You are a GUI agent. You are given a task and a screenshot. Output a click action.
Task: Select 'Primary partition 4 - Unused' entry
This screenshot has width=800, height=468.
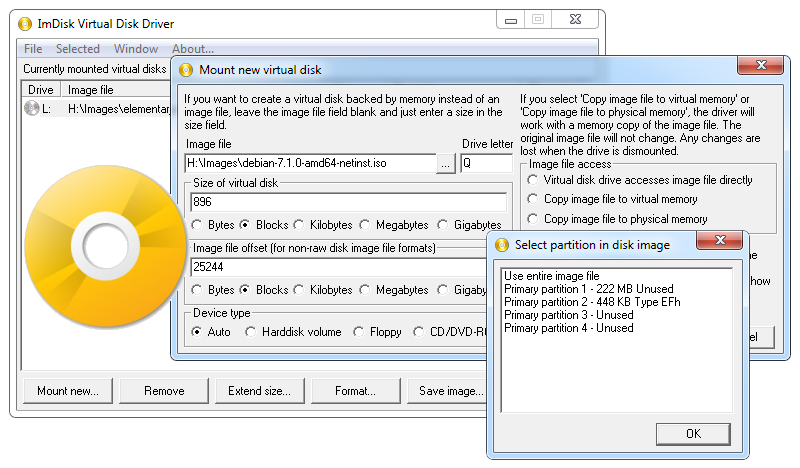569,328
